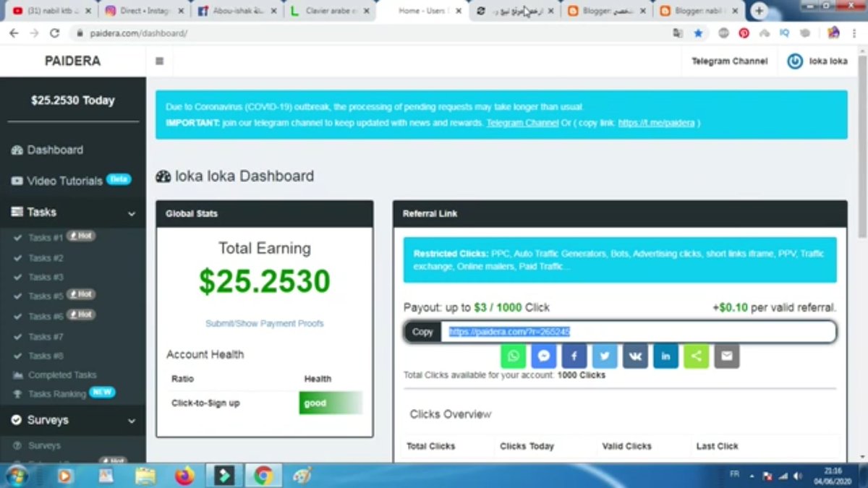Open Paint from the taskbar
Viewport: 868px width, 488px height.
(x=302, y=476)
